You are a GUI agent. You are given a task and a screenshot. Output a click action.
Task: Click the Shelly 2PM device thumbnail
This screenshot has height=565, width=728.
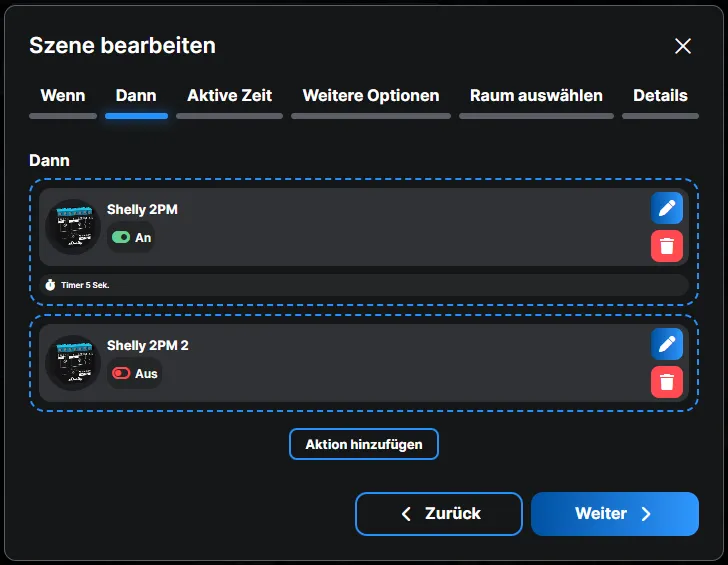(x=73, y=226)
